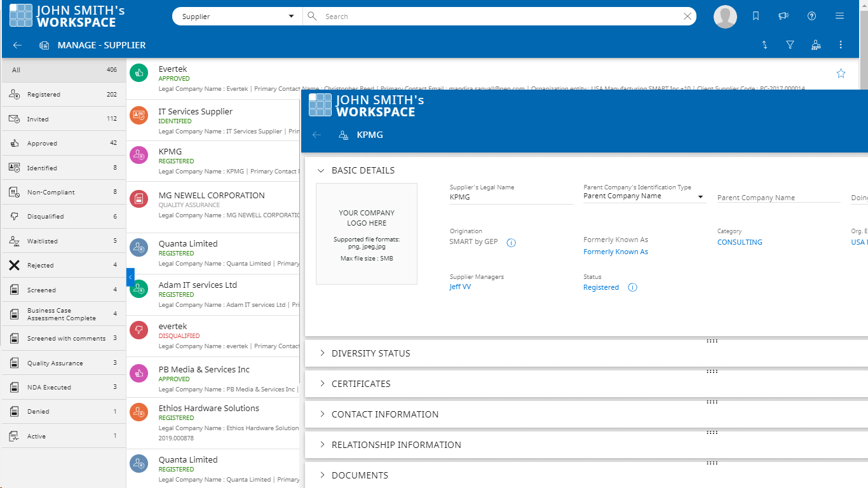Go back from Manage Supplier page
Screen dimensions: 868x488
(x=17, y=45)
